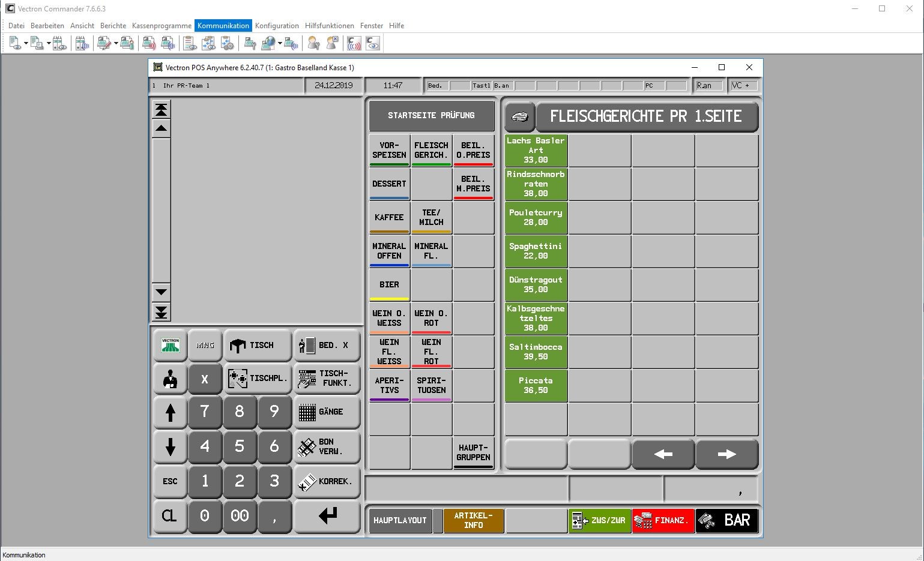Click the steak icon beside Fleischgerichte header
The image size is (924, 561).
click(x=520, y=117)
